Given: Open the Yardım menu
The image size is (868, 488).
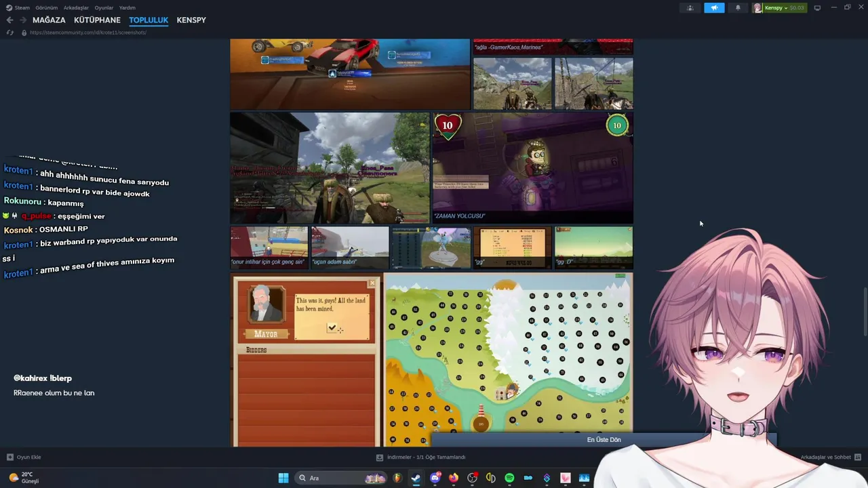Looking at the screenshot, I should (x=127, y=8).
